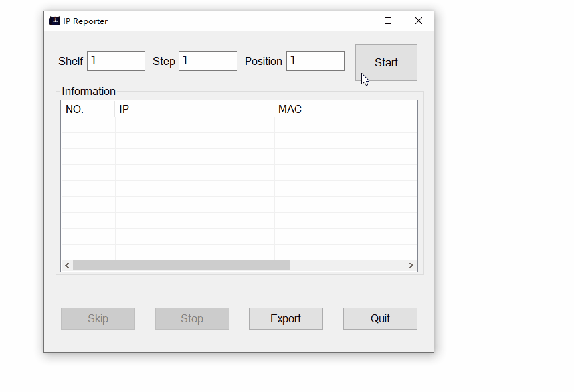This screenshot has width=574, height=392.
Task: Click the MAC column header
Action: pos(345,109)
